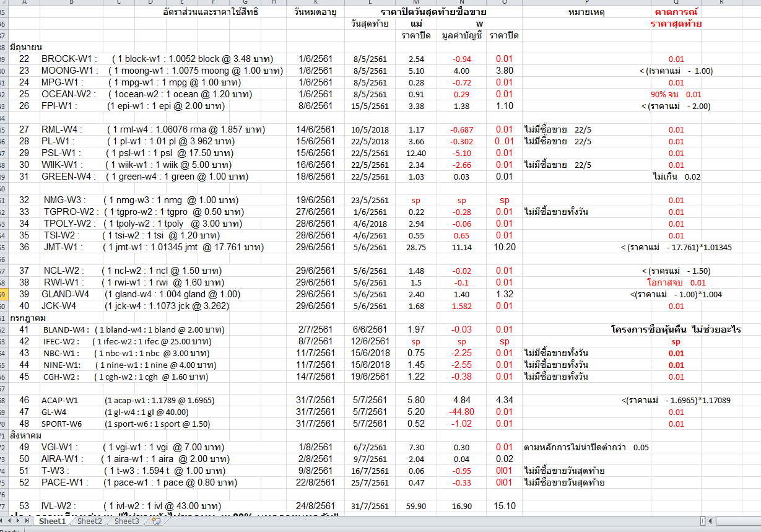761x532 pixels.
Task: Click the closing price 59.90 cell
Action: [417, 506]
